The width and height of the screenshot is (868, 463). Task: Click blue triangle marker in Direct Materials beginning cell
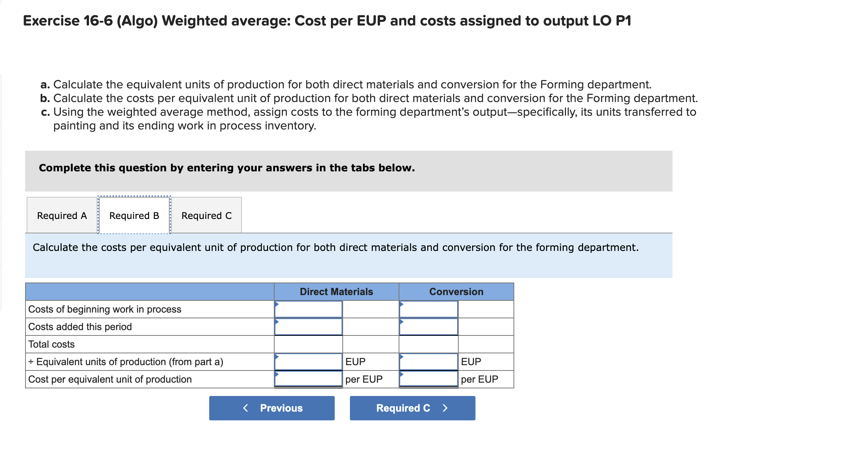pos(277,304)
